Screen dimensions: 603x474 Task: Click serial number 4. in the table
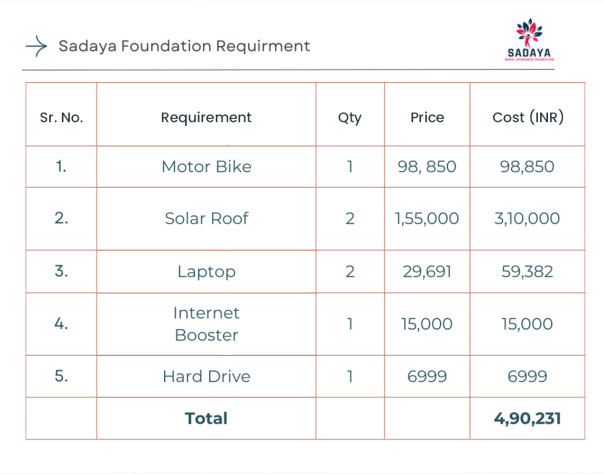coord(61,324)
